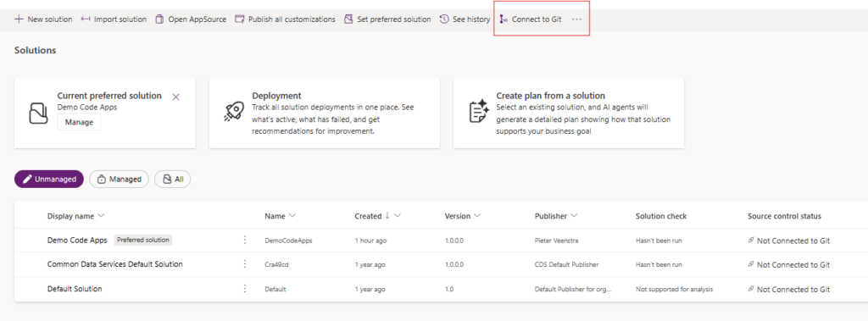Click the Cra49cd name cell
The height and width of the screenshot is (321, 868).
coord(276,265)
